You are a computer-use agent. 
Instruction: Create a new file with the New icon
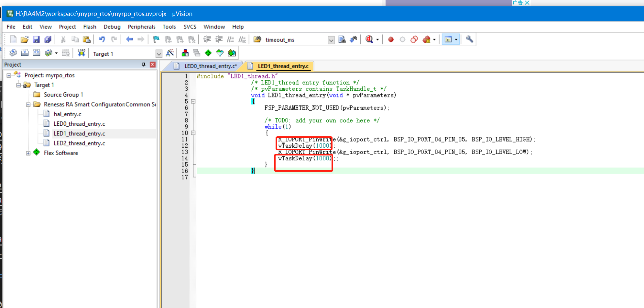click(x=13, y=40)
